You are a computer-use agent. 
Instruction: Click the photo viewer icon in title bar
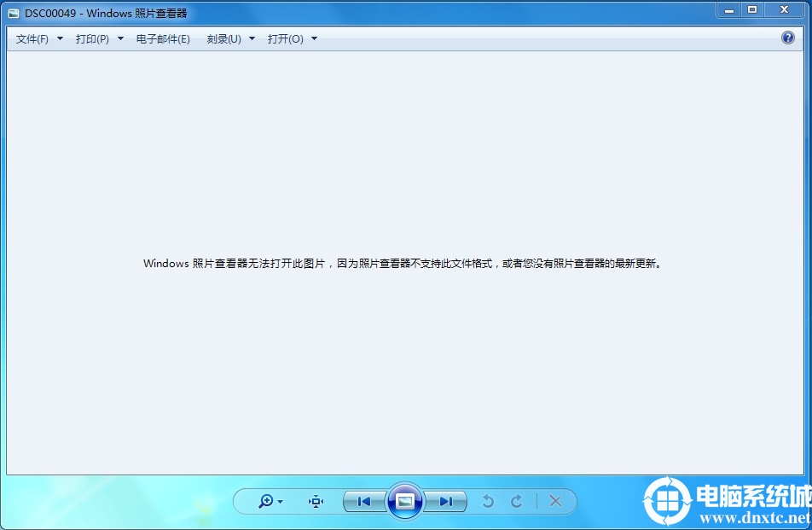tap(14, 14)
